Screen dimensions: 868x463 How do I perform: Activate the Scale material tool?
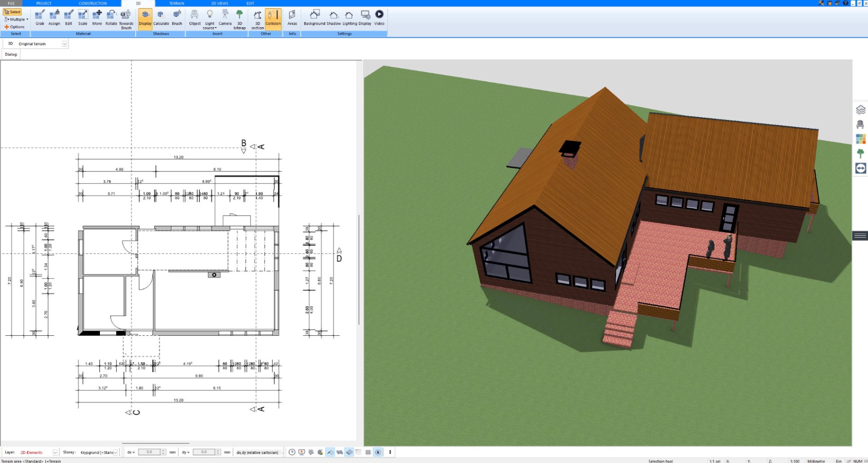[x=83, y=18]
